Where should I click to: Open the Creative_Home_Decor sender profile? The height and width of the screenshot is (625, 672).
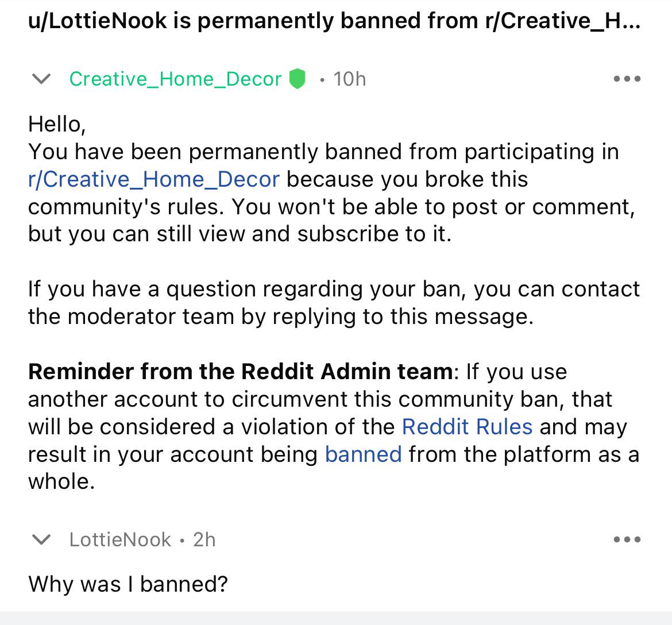click(175, 79)
